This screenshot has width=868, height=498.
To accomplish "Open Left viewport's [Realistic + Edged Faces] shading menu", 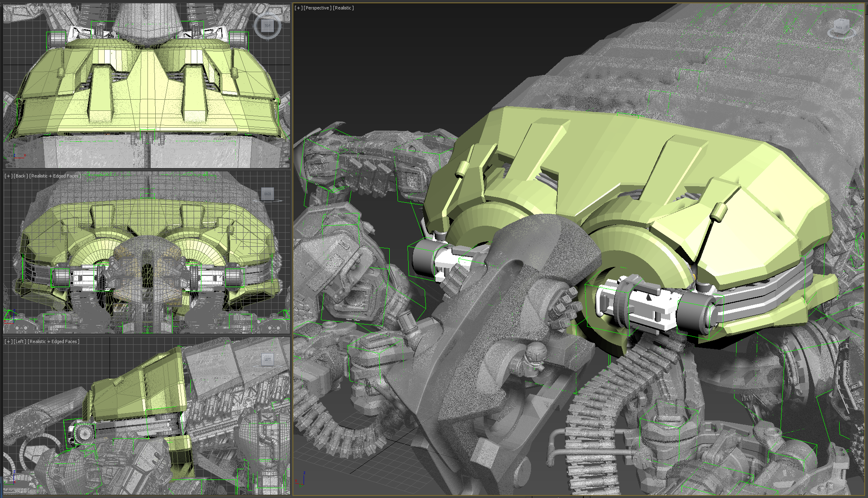I will pyautogui.click(x=54, y=341).
